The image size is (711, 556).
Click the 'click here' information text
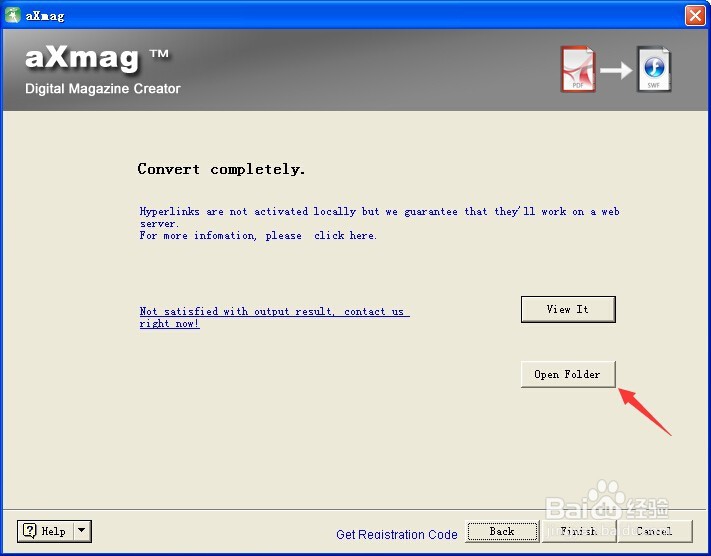(345, 236)
